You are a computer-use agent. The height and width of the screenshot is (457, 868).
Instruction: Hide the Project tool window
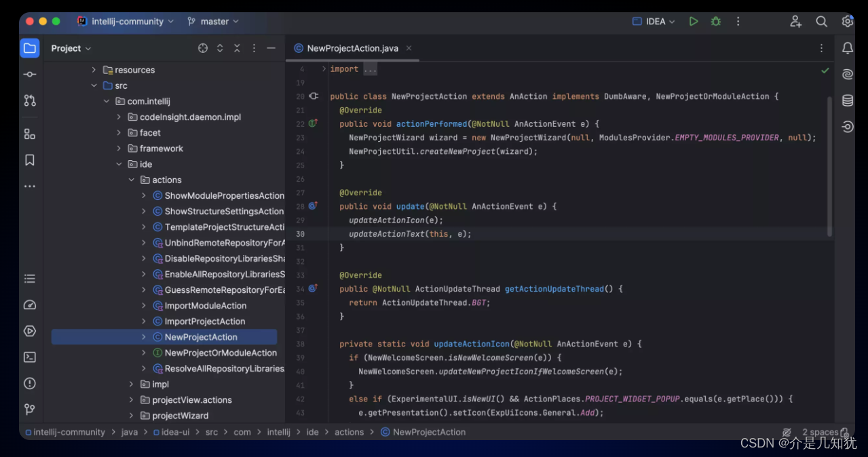(x=271, y=48)
